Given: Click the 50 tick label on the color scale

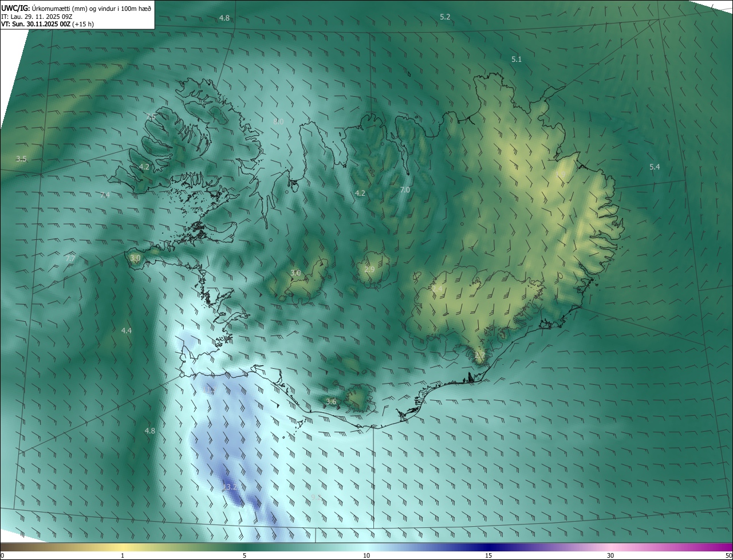Looking at the screenshot, I should tap(728, 555).
